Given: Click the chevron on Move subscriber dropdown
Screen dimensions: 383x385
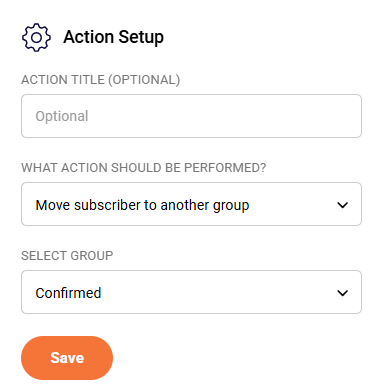Looking at the screenshot, I should tap(342, 205).
